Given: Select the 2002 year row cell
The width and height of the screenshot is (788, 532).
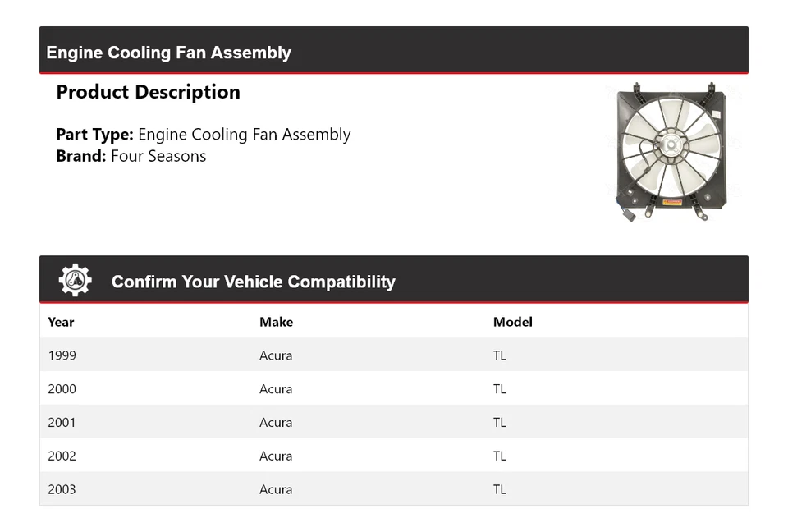Looking at the screenshot, I should click(62, 456).
